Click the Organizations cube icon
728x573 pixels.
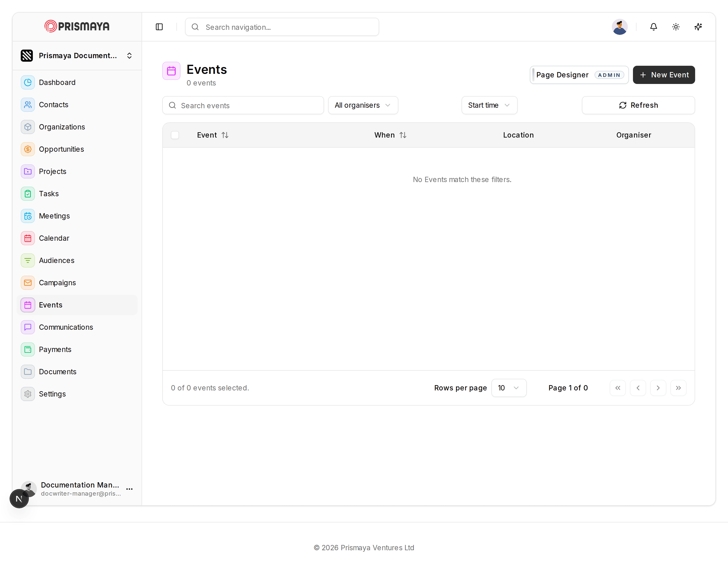pyautogui.click(x=28, y=127)
